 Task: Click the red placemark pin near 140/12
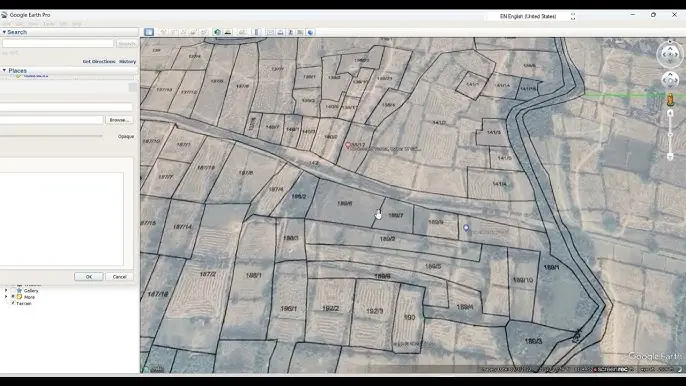[348, 146]
